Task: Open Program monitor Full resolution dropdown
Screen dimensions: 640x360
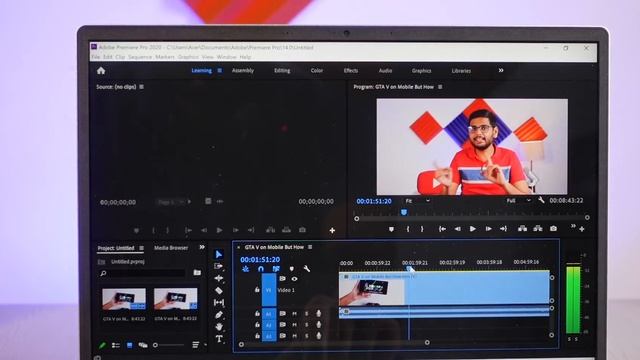Action: tap(518, 200)
